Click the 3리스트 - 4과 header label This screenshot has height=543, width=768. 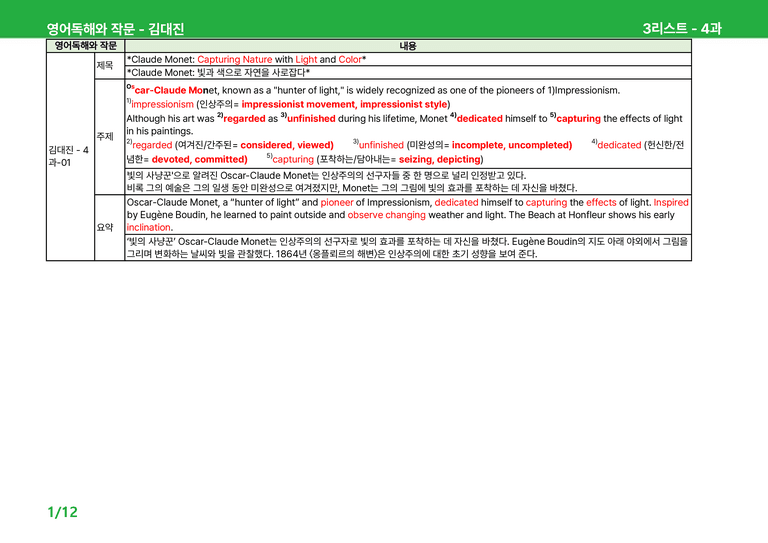pyautogui.click(x=682, y=28)
